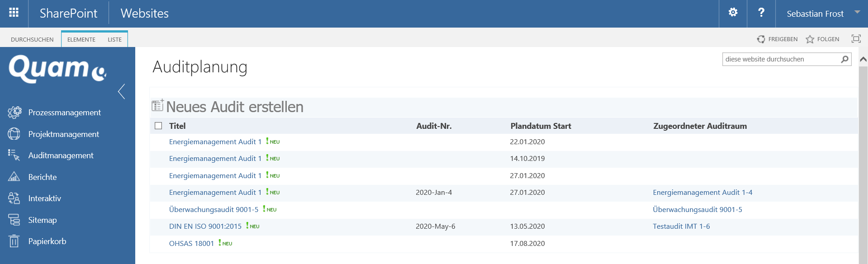The height and width of the screenshot is (264, 868).
Task: Open Energiemanagement Audit 1 dated 22.01.2020
Action: (x=215, y=142)
